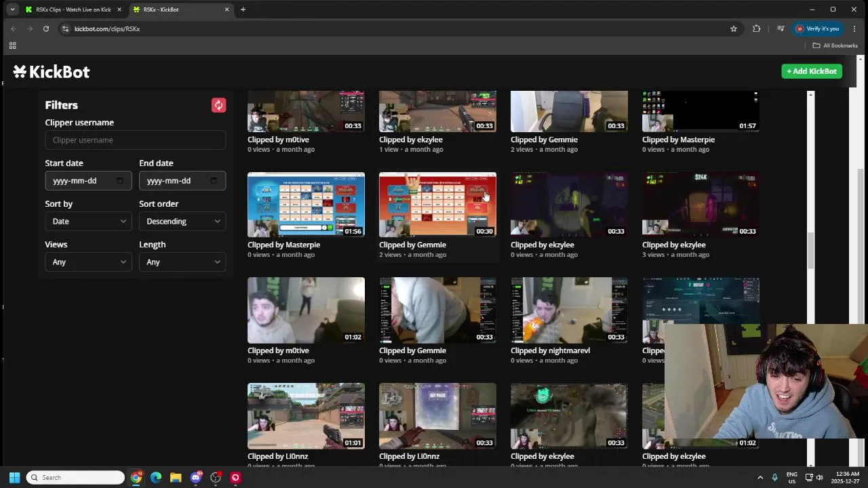Play the top 01:57 Masterpie clip
868x488 pixels.
[x=701, y=111]
